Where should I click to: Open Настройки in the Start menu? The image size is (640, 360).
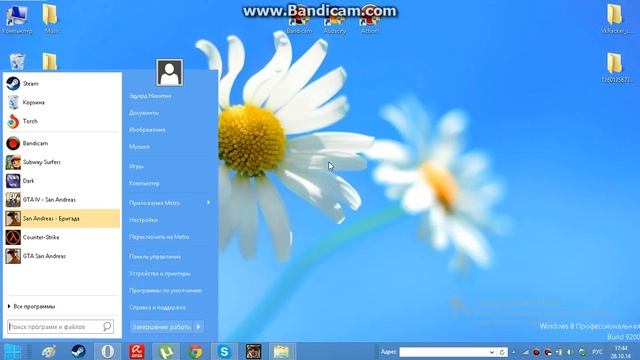143,220
